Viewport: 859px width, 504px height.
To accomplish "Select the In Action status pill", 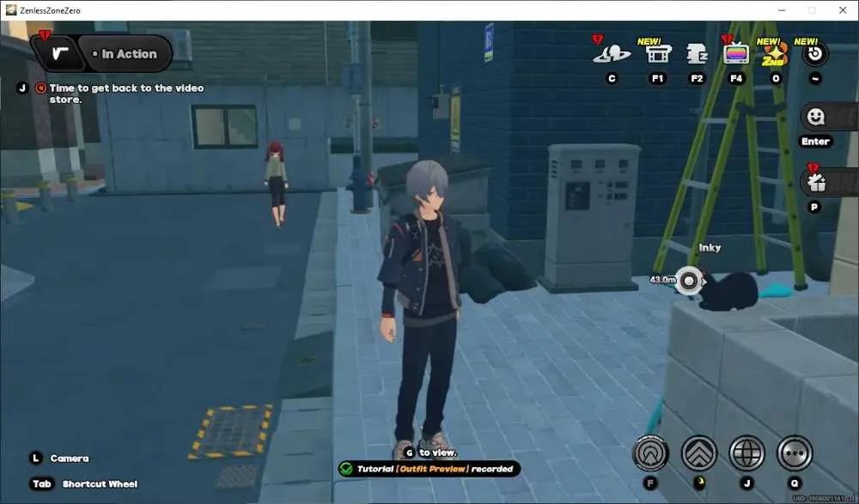I will tap(125, 54).
